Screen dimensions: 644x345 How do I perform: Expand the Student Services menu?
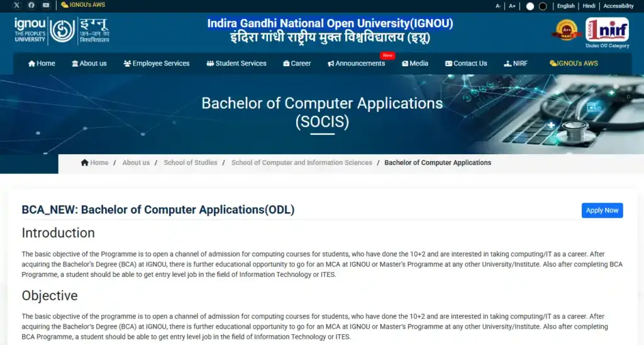coord(236,64)
